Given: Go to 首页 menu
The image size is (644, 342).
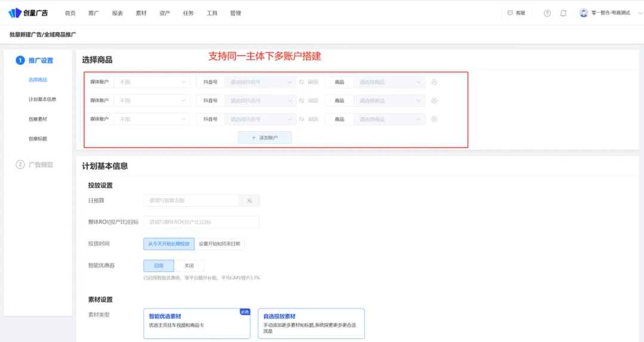Looking at the screenshot, I should (x=70, y=13).
